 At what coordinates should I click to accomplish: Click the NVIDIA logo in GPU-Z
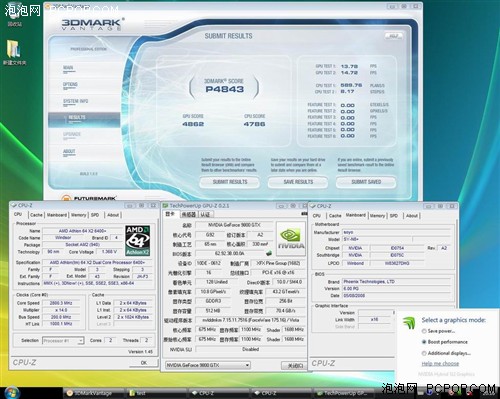291,238
